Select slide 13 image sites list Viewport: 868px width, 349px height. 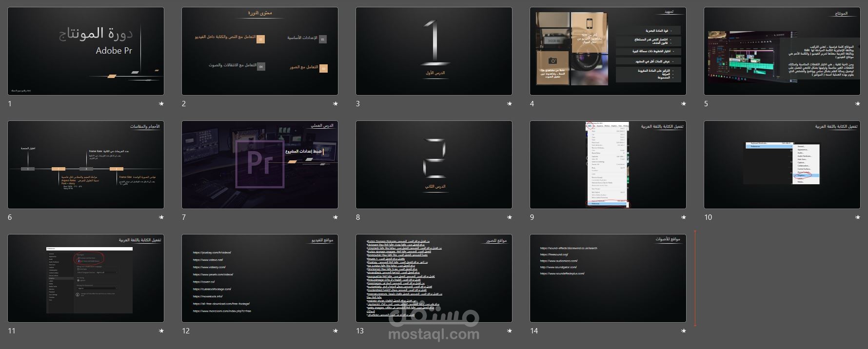pos(434,278)
